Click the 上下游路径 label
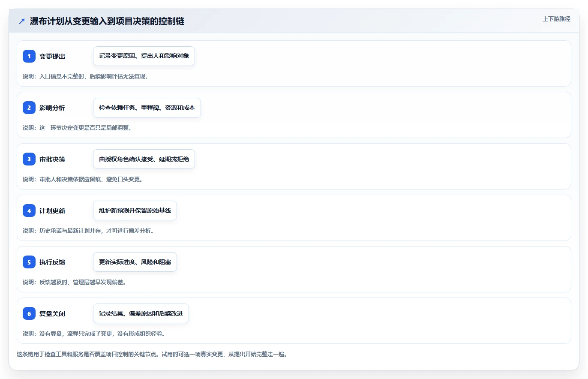 (x=556, y=19)
